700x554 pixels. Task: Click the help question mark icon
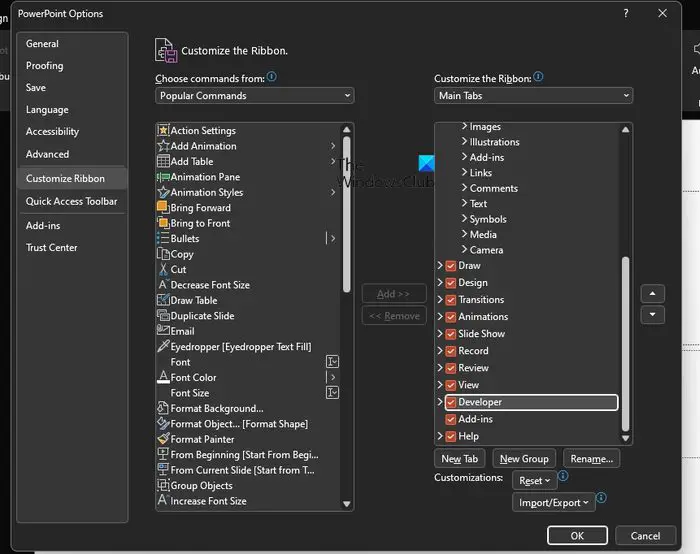click(626, 13)
